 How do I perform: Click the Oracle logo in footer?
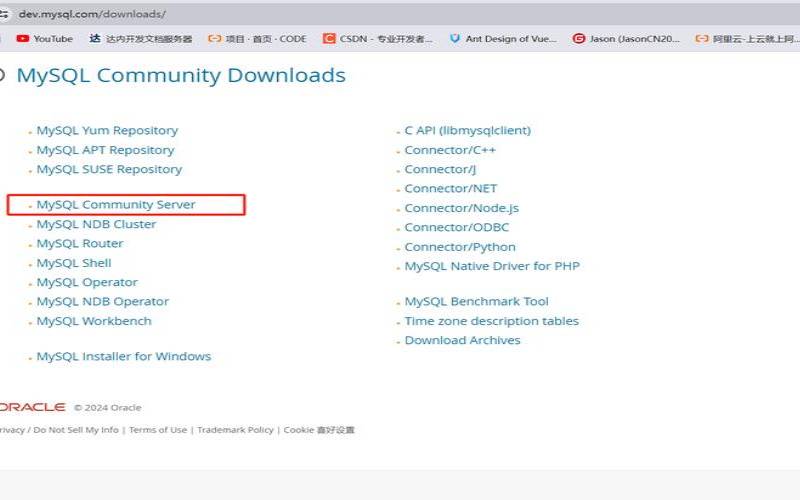pos(32,407)
